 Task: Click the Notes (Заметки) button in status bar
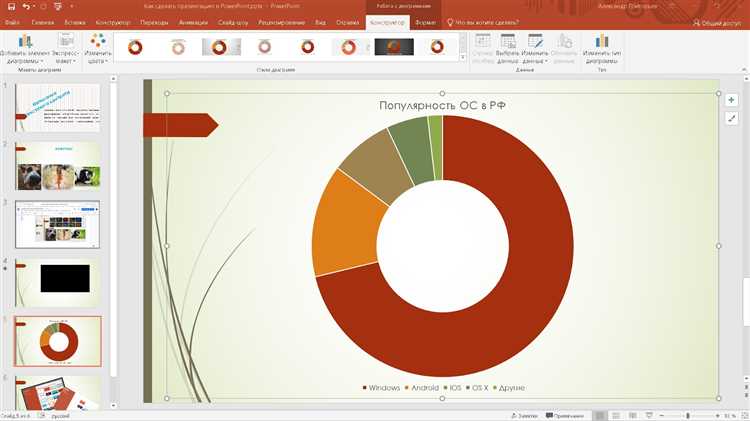(x=524, y=416)
